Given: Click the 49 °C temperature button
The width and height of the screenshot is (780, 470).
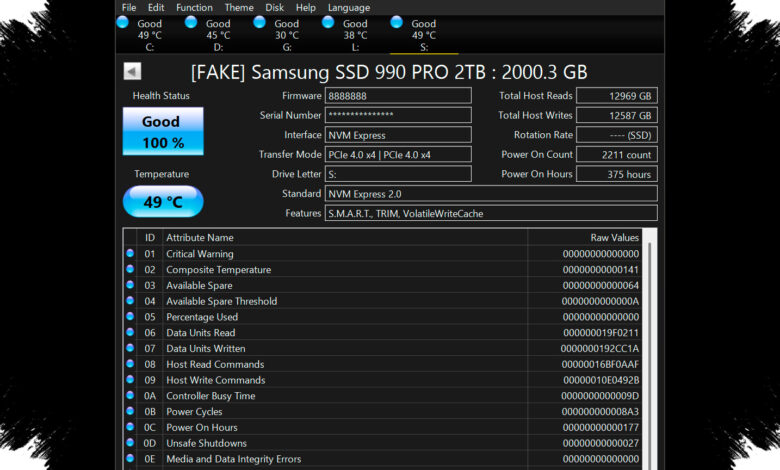Looking at the screenshot, I should coord(163,201).
